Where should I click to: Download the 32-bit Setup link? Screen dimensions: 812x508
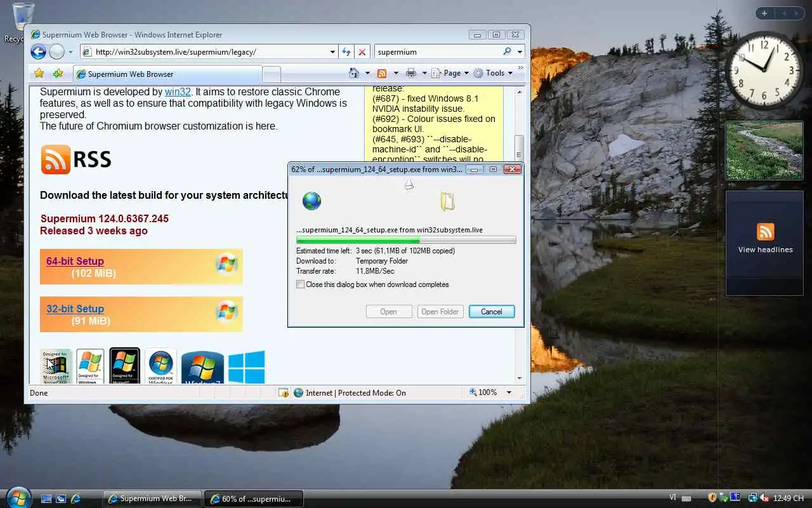point(75,309)
